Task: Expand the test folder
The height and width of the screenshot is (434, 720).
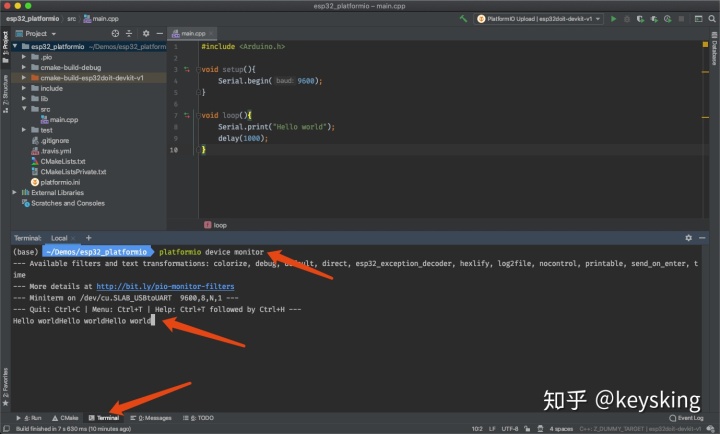Action: click(x=24, y=130)
